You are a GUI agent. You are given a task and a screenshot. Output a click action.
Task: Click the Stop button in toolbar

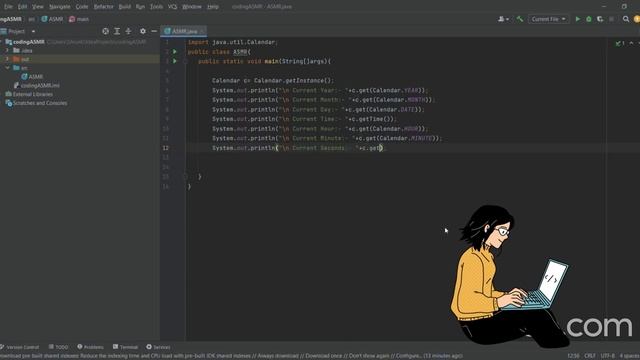(x=611, y=19)
